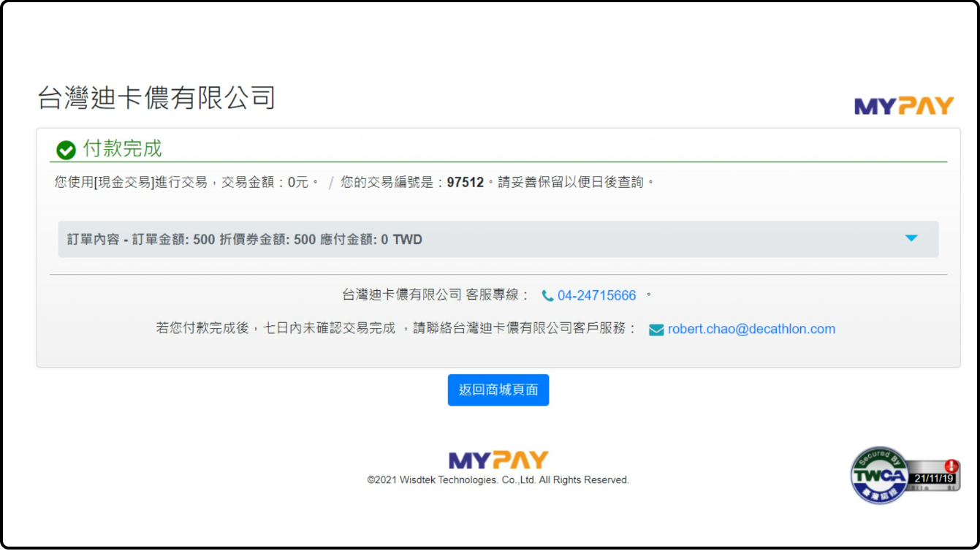Click the MYPAY logo in the footer
The width and height of the screenshot is (980, 551).
pos(498,460)
